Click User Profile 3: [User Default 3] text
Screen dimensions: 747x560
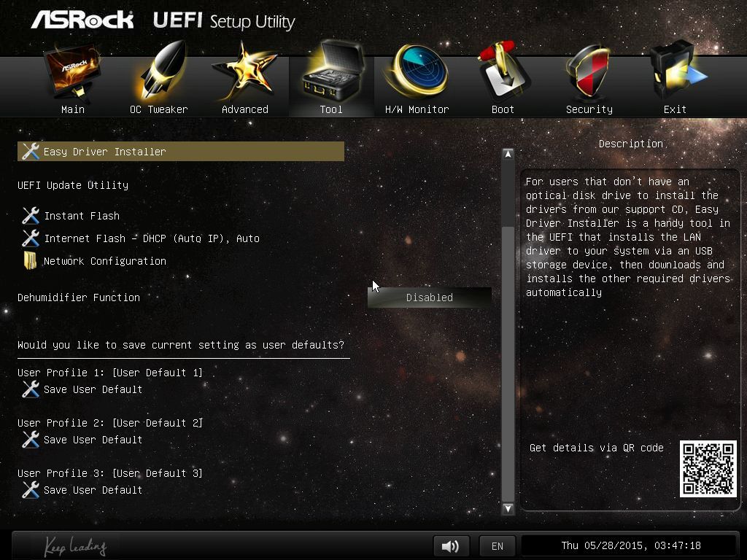tap(110, 473)
